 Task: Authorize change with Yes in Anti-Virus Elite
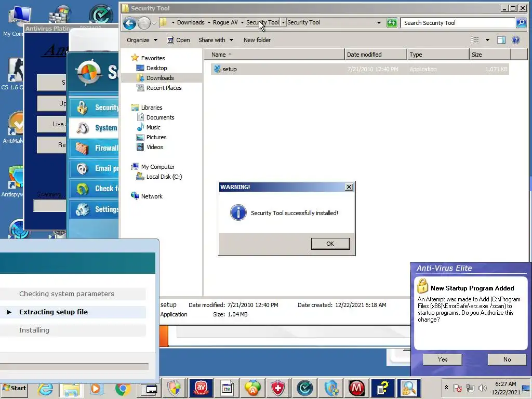(x=443, y=360)
